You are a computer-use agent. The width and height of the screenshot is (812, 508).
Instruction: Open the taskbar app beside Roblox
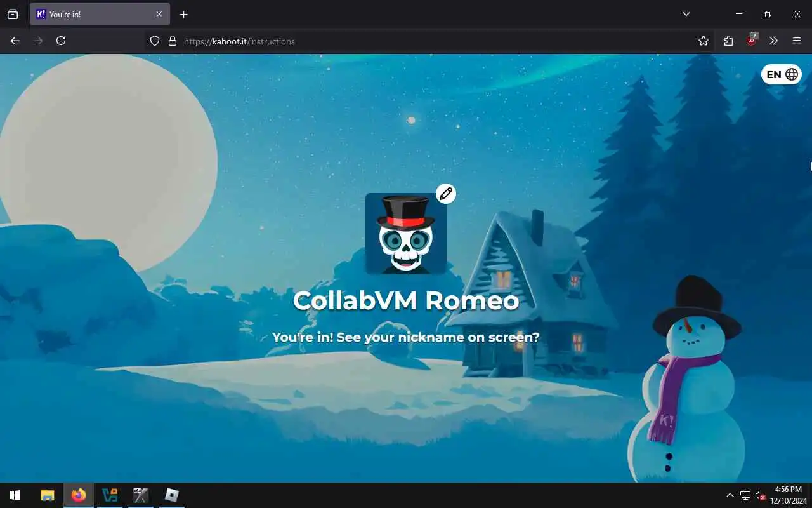(141, 495)
